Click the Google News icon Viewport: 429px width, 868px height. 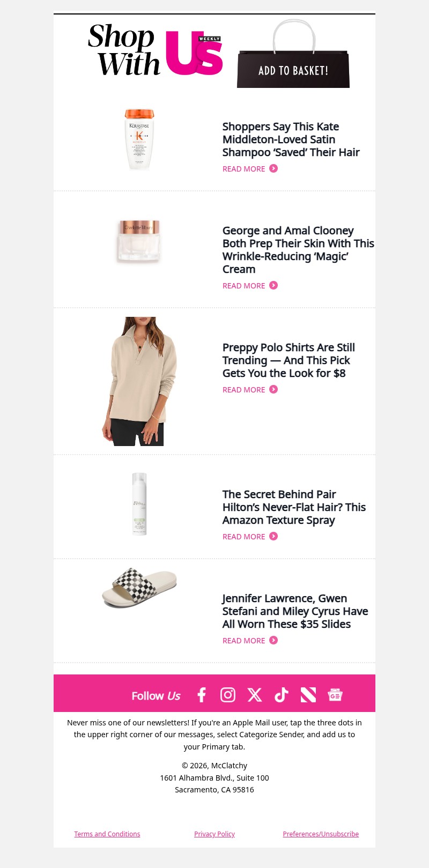[335, 695]
